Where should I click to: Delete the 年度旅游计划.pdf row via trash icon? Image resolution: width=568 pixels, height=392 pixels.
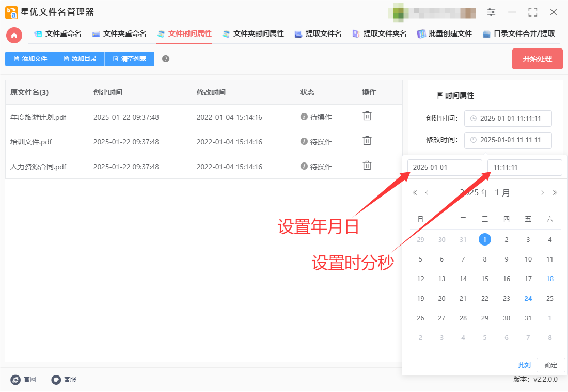point(367,116)
